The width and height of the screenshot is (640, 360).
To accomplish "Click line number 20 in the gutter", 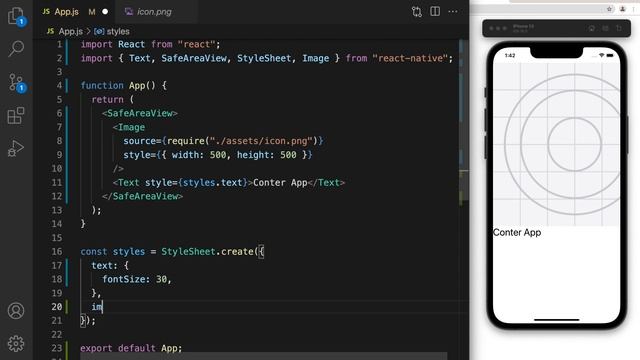I will 57,307.
